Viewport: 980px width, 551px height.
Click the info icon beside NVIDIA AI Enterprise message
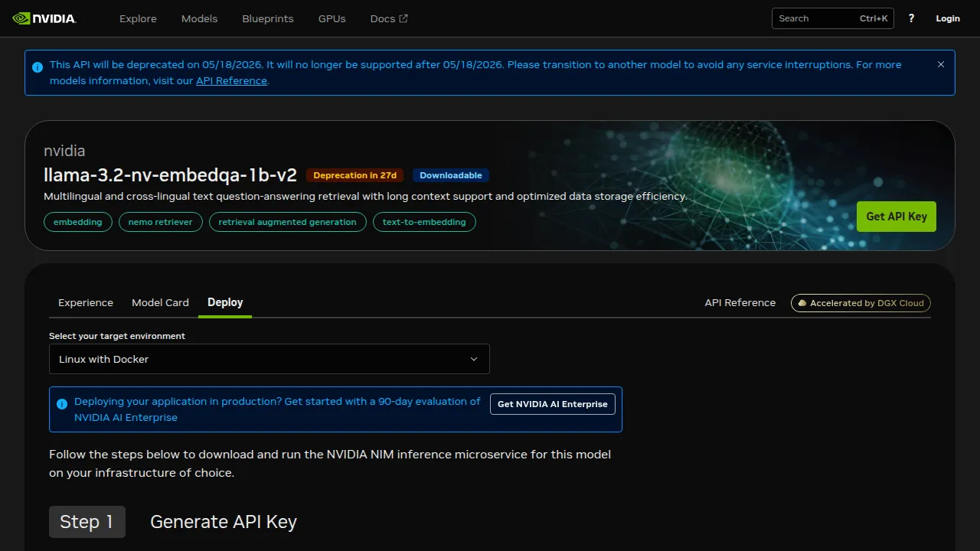pos(62,403)
